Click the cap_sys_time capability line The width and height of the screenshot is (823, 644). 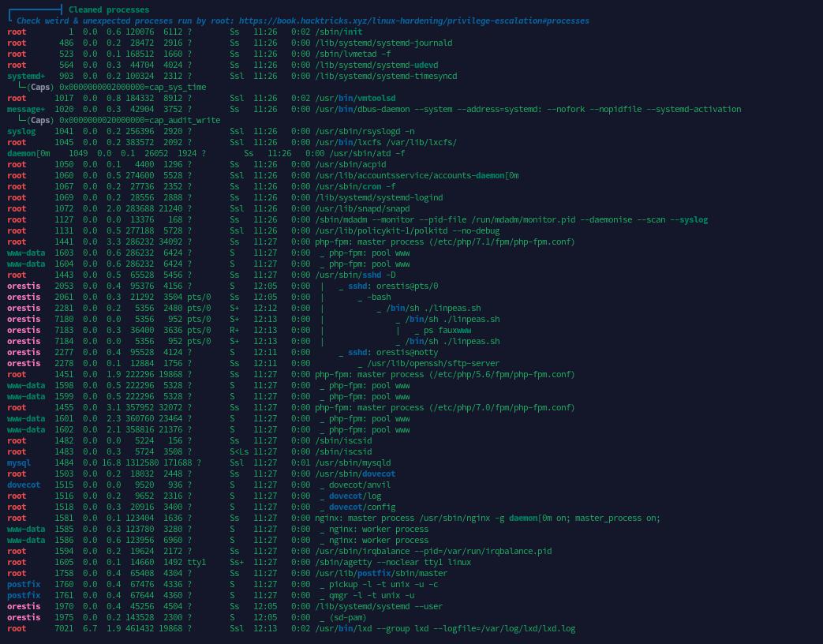coord(133,87)
